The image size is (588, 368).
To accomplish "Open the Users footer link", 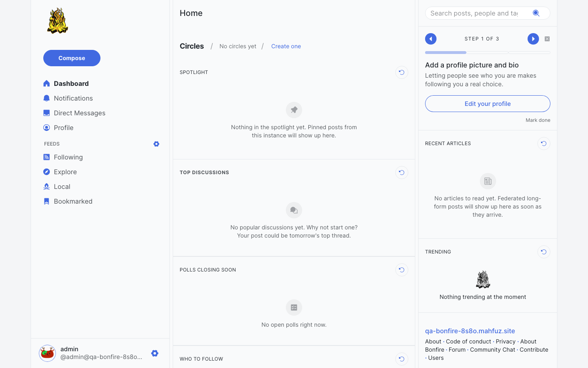I will pos(436,358).
